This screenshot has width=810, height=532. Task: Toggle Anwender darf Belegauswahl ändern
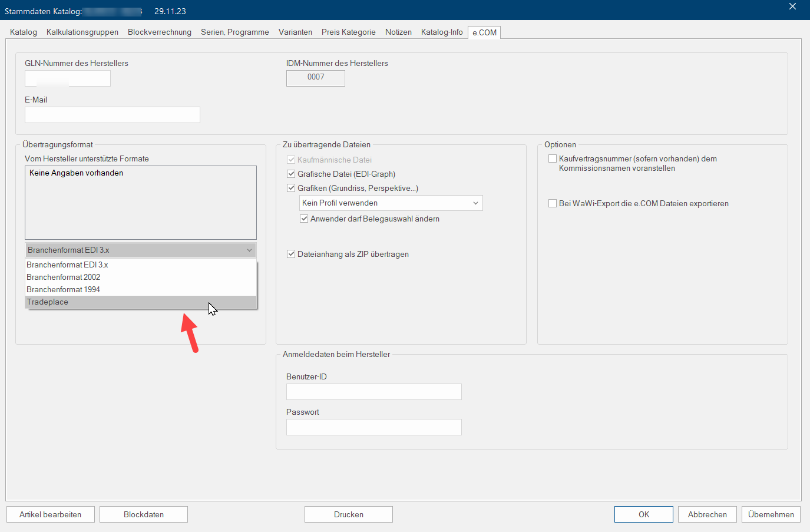304,219
